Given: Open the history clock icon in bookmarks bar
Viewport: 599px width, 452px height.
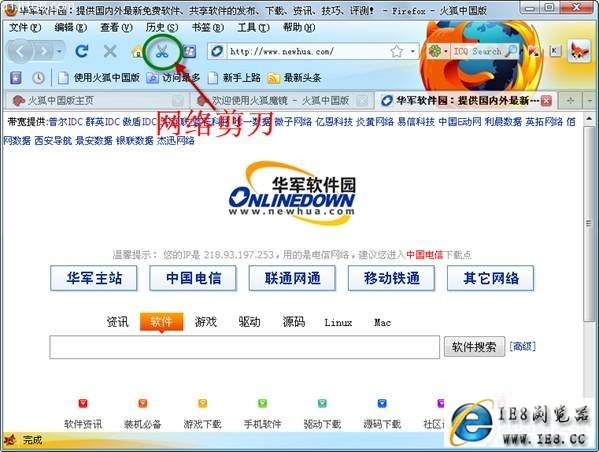Looking at the screenshot, I should tap(38, 78).
